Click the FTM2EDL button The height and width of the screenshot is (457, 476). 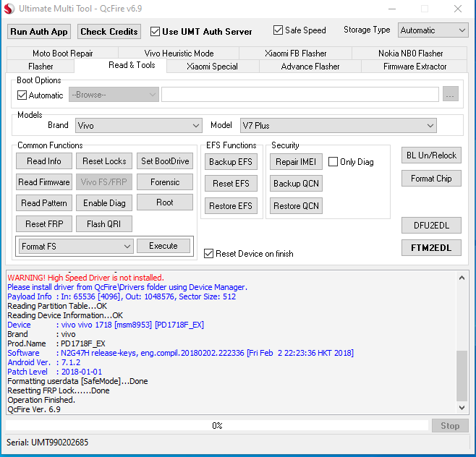click(x=431, y=247)
